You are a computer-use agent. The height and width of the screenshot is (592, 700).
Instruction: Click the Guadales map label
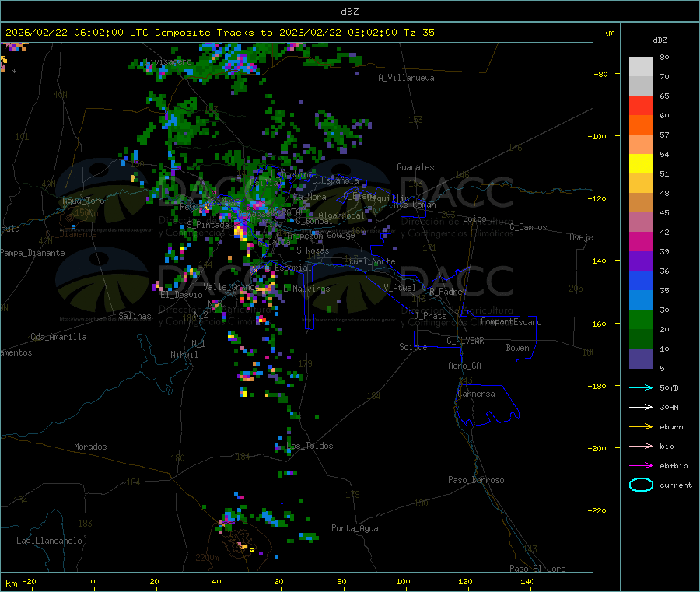pyautogui.click(x=415, y=167)
